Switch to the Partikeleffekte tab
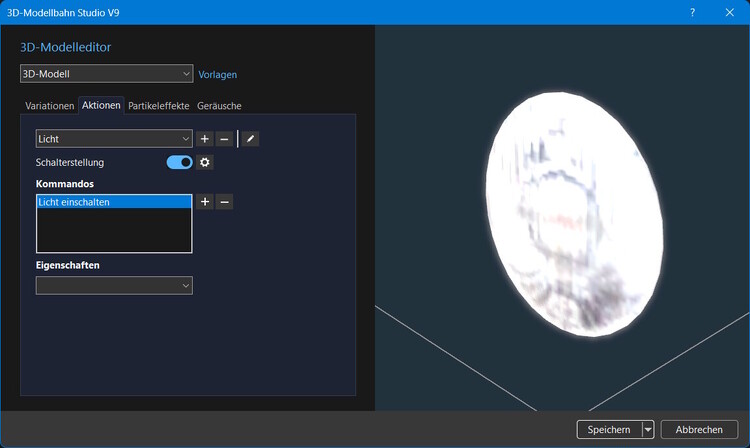The width and height of the screenshot is (750, 448). pos(159,106)
